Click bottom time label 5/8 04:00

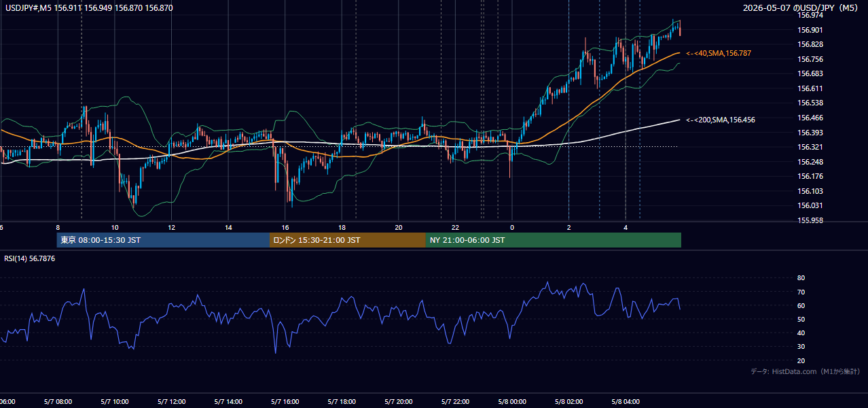(x=625, y=402)
